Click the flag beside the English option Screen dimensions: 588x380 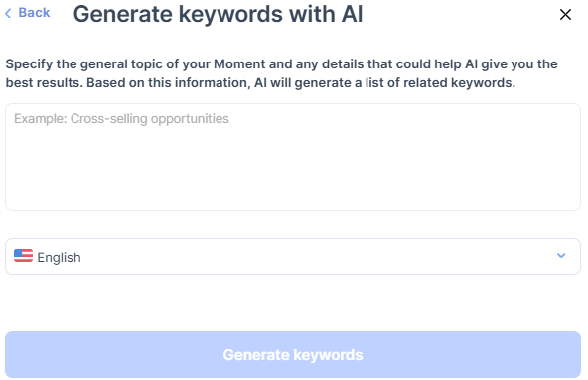pos(23,256)
